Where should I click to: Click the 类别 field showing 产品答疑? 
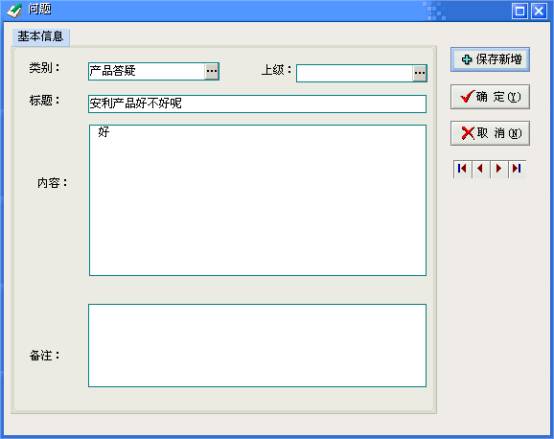[146, 71]
